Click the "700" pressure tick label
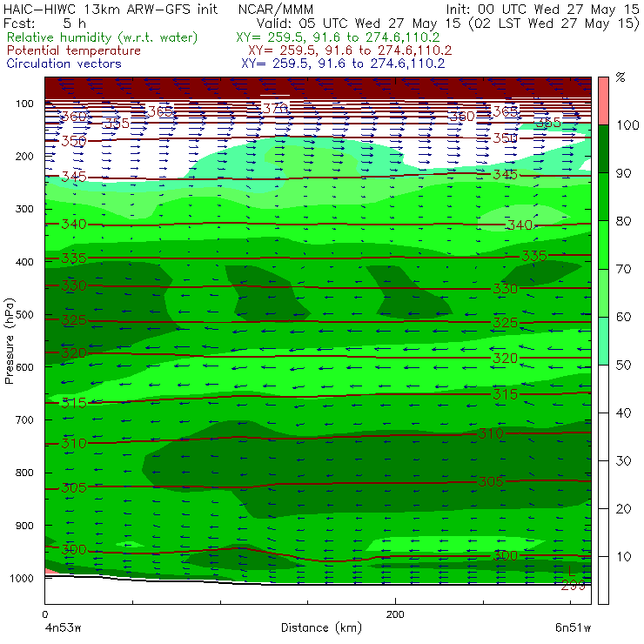 [24, 419]
